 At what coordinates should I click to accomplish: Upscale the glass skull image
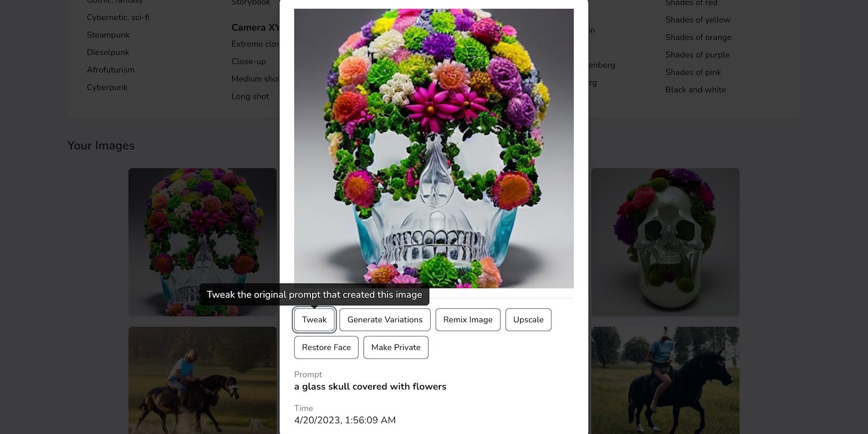(528, 320)
